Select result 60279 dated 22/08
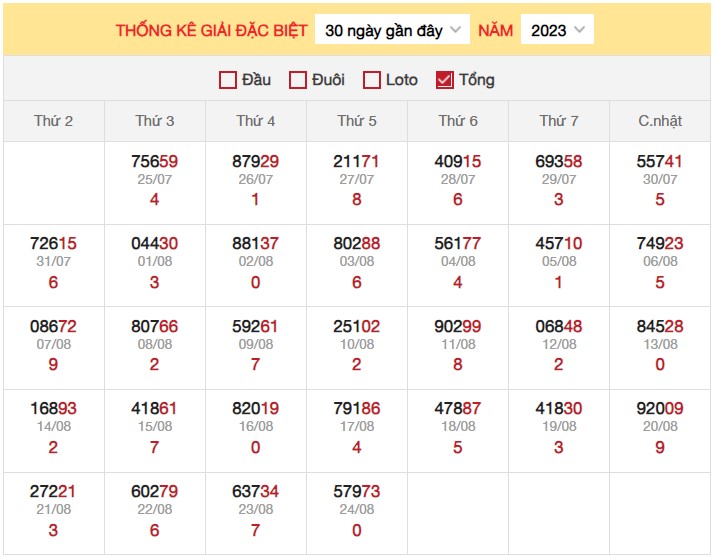715x557 pixels. 155,492
